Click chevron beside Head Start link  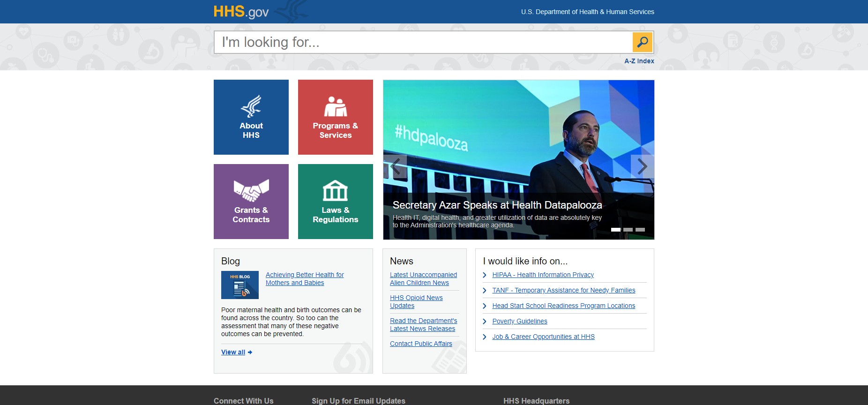tap(485, 306)
